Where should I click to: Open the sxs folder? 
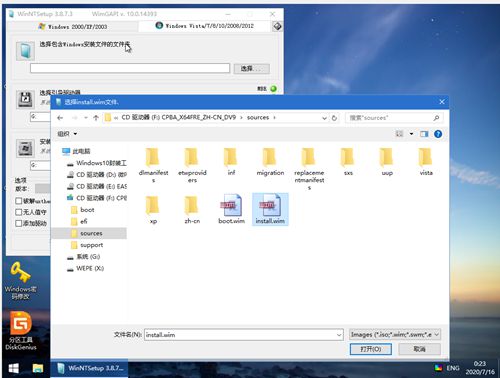pos(348,162)
